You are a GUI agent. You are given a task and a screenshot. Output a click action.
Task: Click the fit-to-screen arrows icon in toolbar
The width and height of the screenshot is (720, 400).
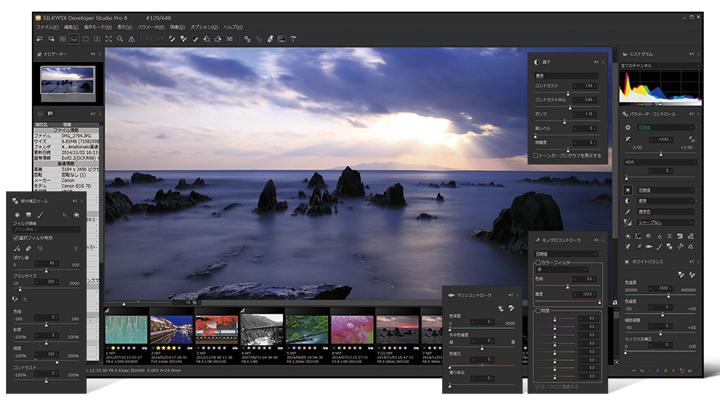[x=108, y=39]
